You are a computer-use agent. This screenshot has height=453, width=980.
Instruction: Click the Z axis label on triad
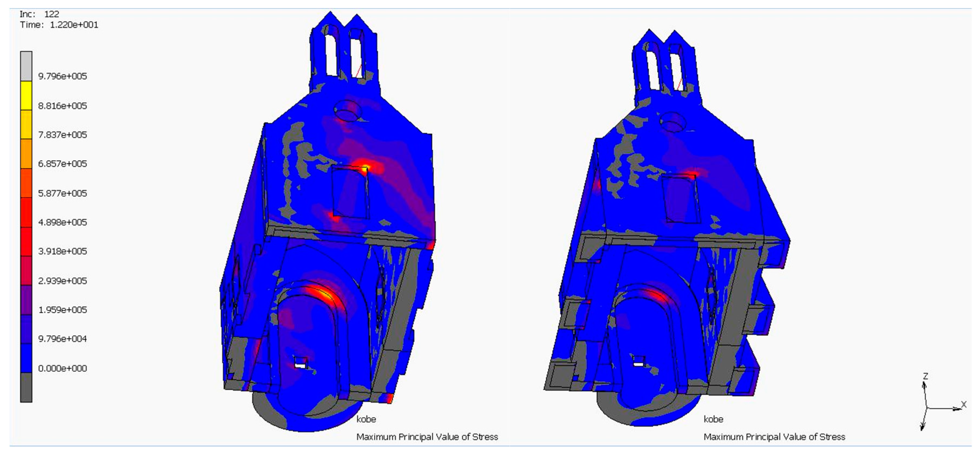pyautogui.click(x=926, y=376)
